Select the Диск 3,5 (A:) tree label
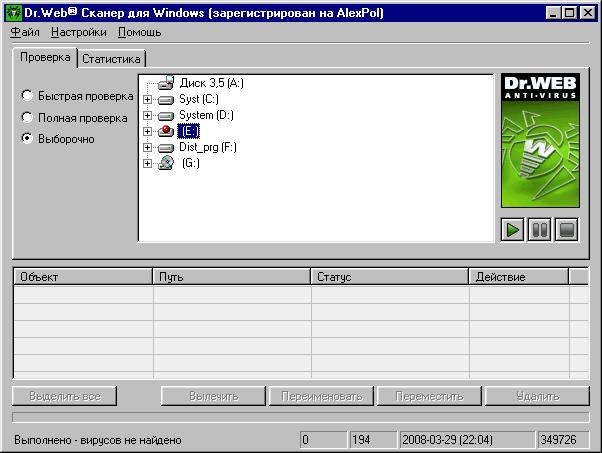This screenshot has height=453, width=602. (x=212, y=83)
